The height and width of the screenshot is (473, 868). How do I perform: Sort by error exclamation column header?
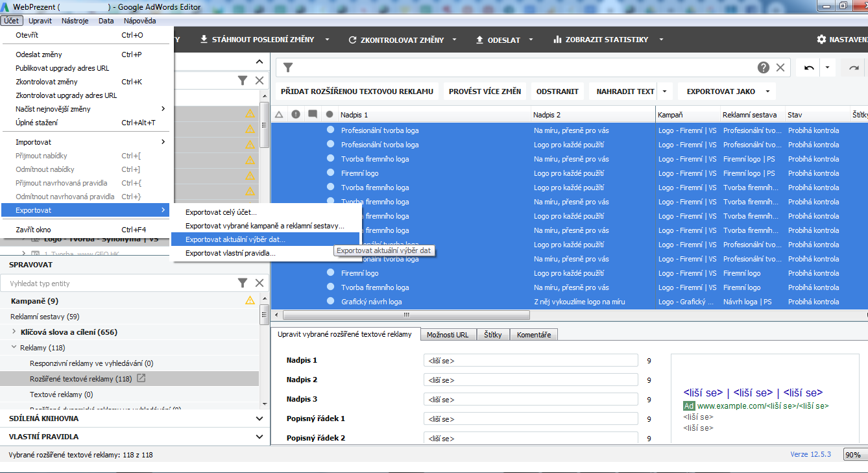[x=296, y=115]
